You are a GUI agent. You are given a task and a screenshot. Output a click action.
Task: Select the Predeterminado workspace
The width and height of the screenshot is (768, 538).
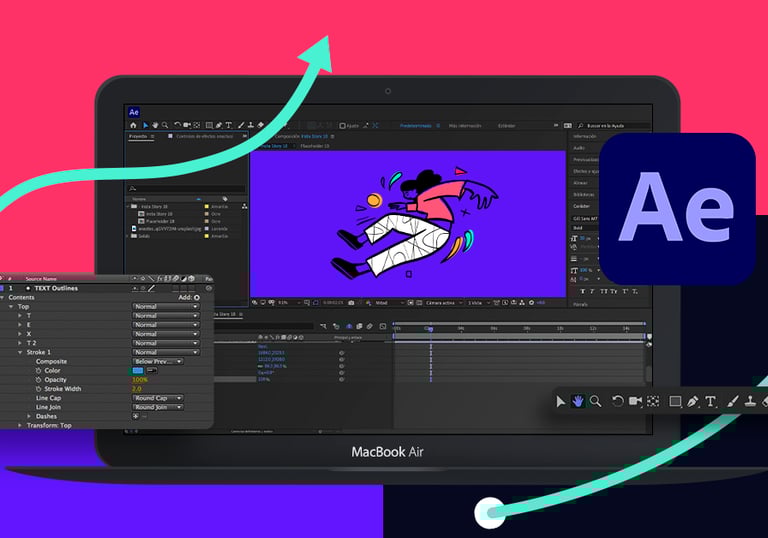click(x=416, y=126)
